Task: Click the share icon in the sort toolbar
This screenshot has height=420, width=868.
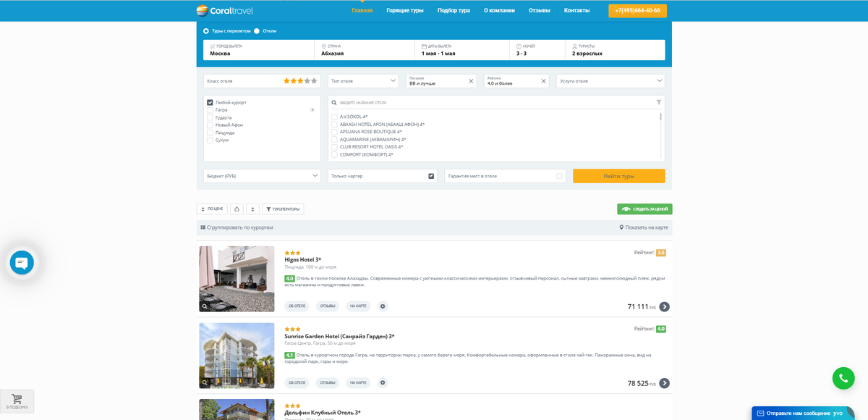Action: pos(237,209)
